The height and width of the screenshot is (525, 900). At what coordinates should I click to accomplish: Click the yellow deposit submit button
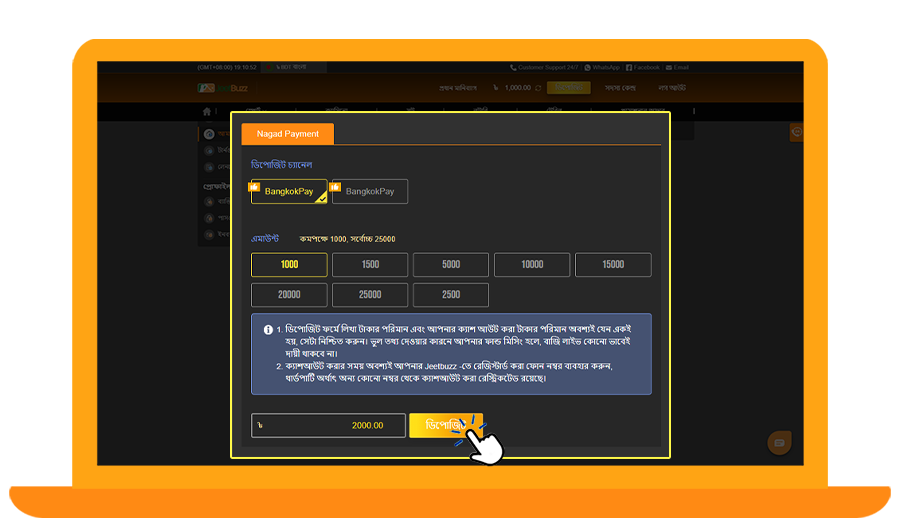click(445, 425)
